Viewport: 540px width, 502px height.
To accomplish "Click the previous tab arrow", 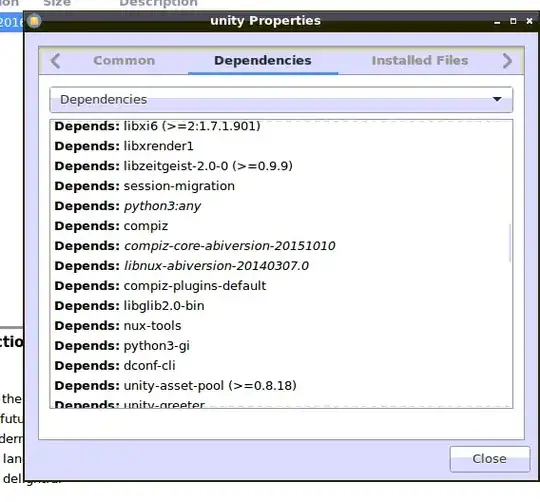I will (x=55, y=61).
